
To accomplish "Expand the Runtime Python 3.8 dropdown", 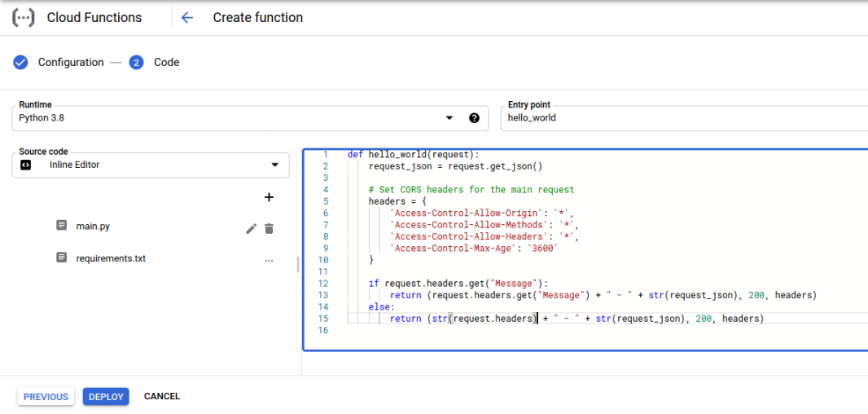I will coord(449,118).
